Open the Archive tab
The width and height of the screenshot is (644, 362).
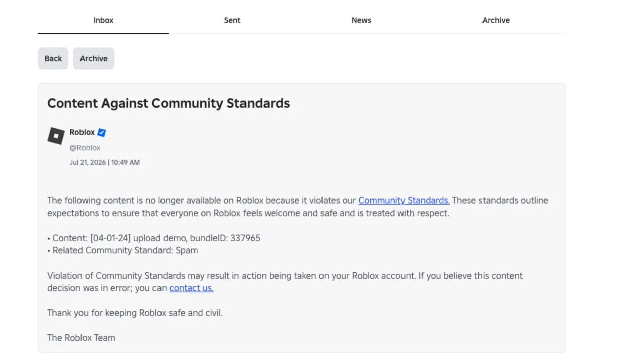click(x=496, y=20)
